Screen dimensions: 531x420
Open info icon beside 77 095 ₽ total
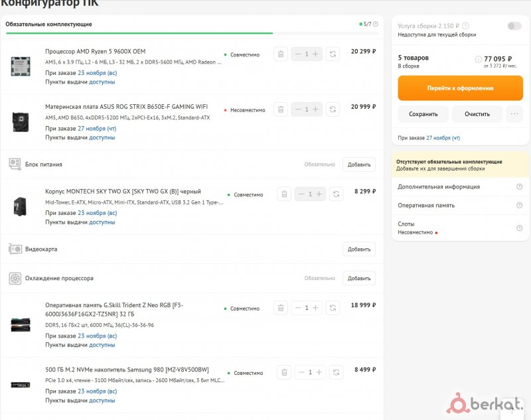tap(479, 60)
